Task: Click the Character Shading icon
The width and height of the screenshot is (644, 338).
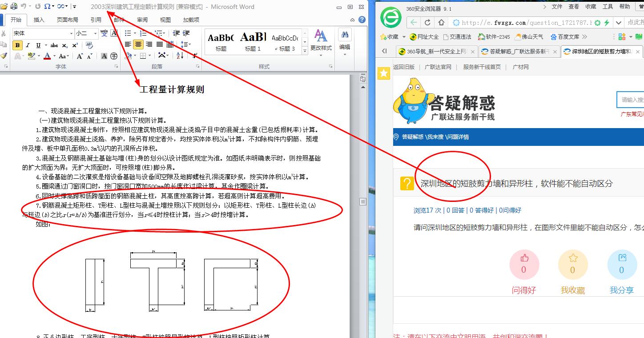Action: [104, 56]
